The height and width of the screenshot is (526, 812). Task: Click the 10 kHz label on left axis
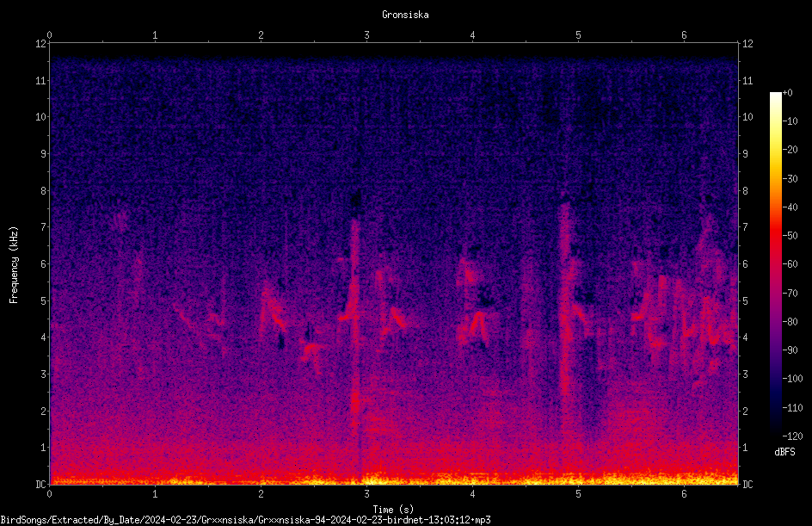click(x=41, y=116)
